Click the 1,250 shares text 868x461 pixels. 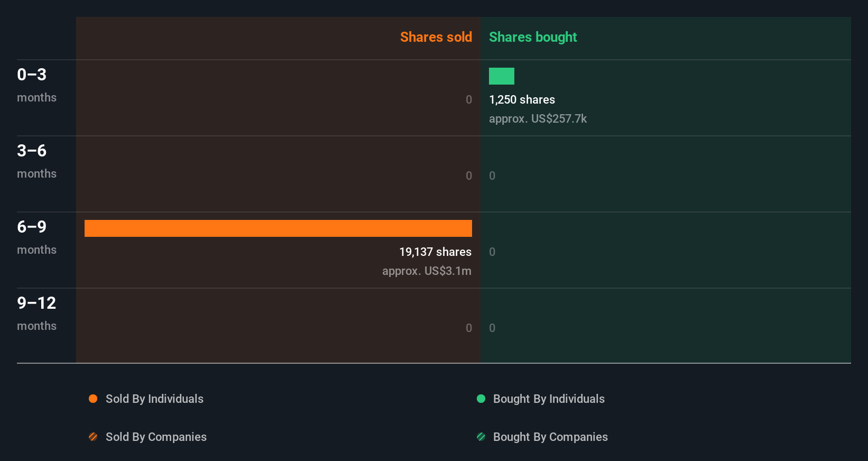tap(522, 100)
